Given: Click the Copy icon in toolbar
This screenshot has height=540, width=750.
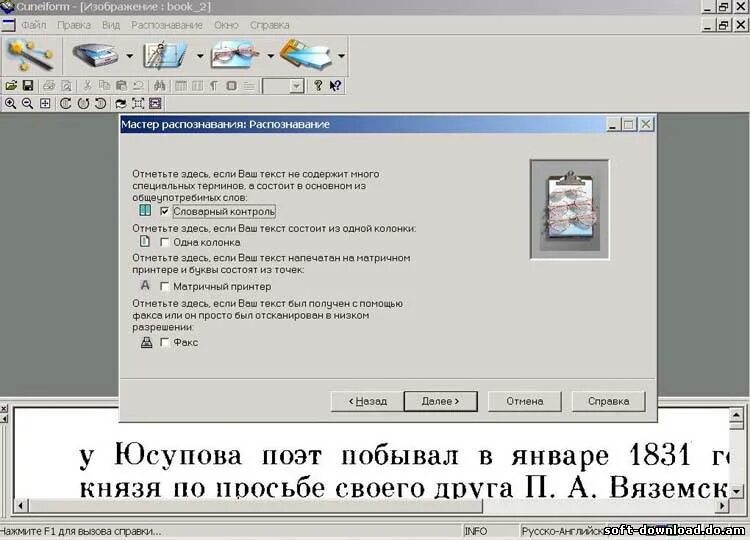Looking at the screenshot, I should click(x=104, y=86).
